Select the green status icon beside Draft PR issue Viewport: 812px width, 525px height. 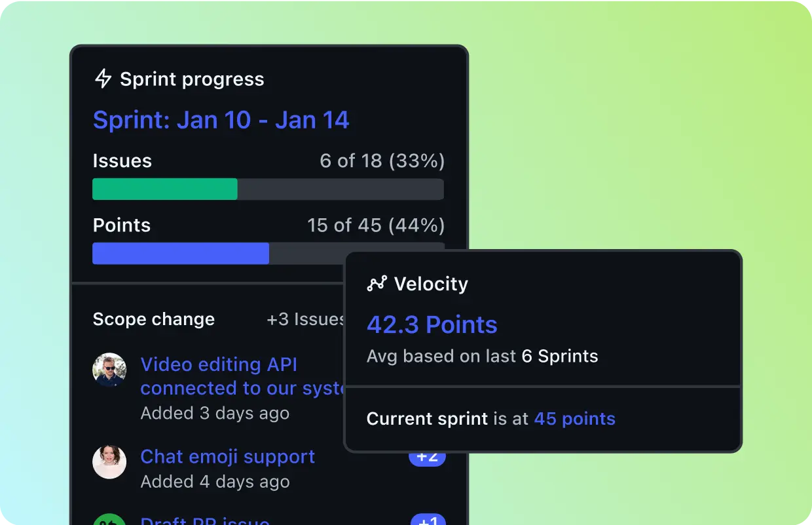coord(109,520)
